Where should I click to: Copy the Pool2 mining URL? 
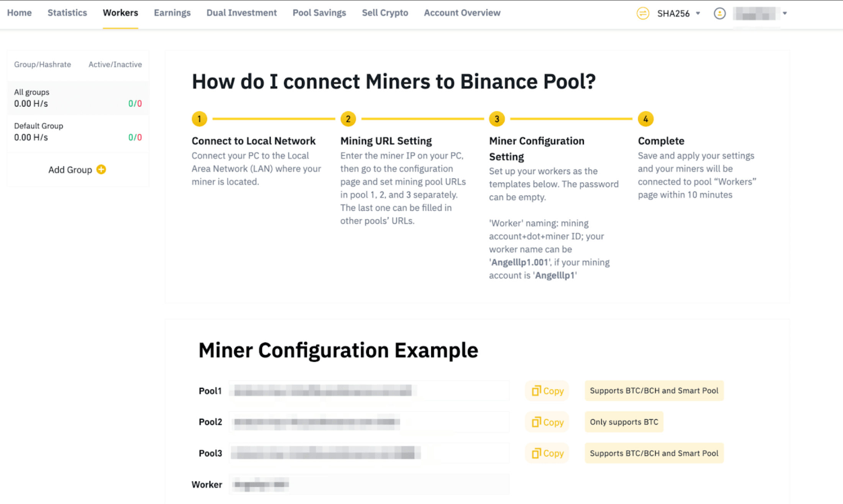point(547,422)
